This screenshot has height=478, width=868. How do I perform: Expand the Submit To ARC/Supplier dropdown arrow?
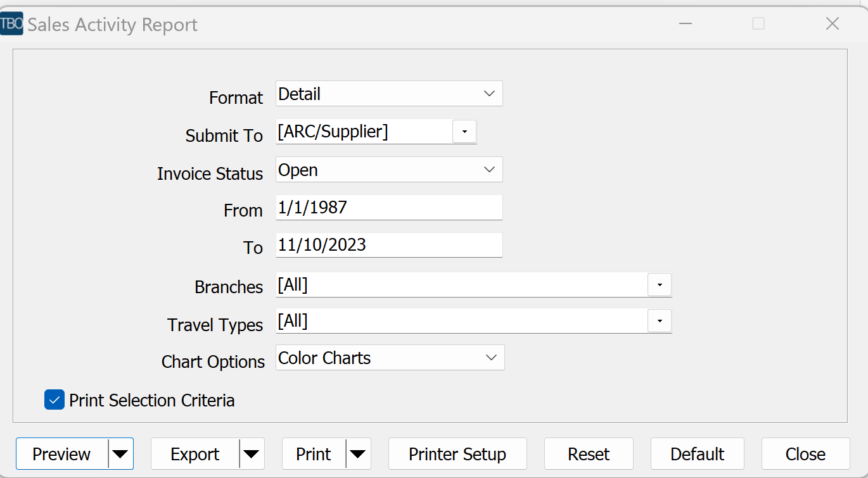click(464, 132)
